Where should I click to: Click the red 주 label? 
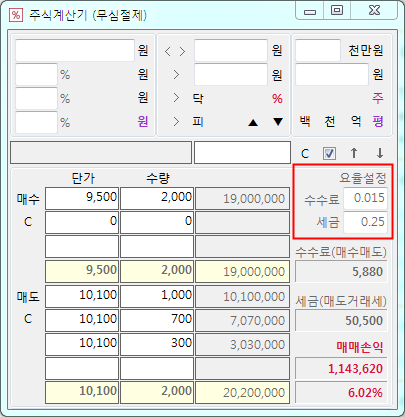[x=378, y=98]
